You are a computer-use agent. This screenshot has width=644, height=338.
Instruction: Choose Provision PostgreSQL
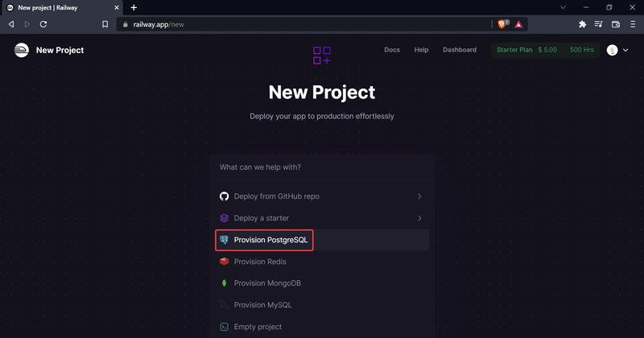[x=322, y=240]
